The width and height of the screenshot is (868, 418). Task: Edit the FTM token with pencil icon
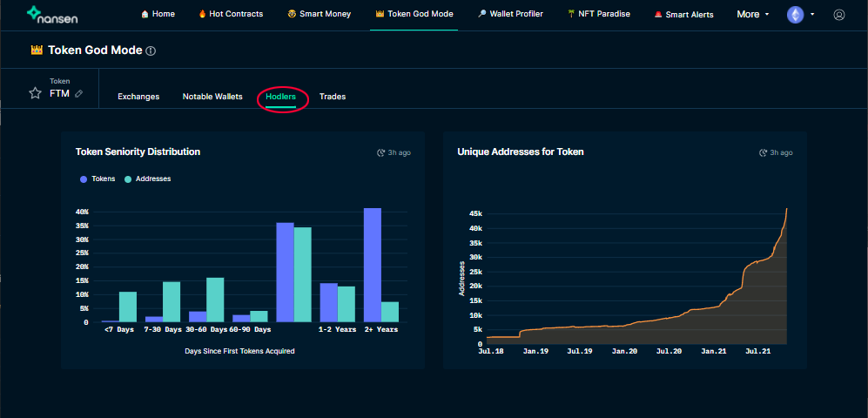click(78, 93)
